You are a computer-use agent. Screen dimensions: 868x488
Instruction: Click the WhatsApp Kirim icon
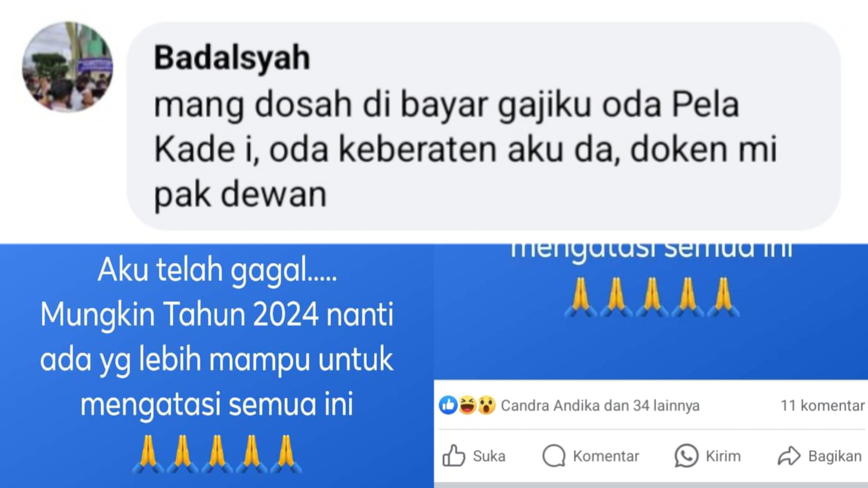686,456
